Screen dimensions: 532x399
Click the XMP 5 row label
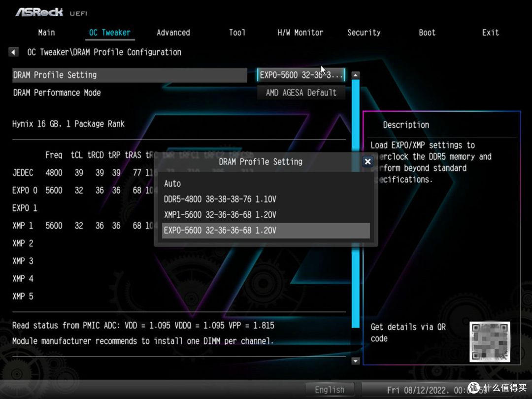point(23,296)
